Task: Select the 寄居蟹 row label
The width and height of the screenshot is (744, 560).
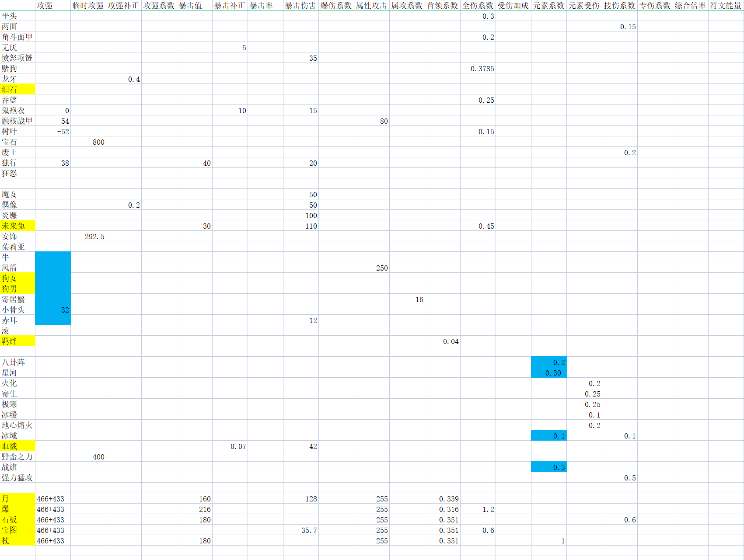Action: pyautogui.click(x=17, y=299)
